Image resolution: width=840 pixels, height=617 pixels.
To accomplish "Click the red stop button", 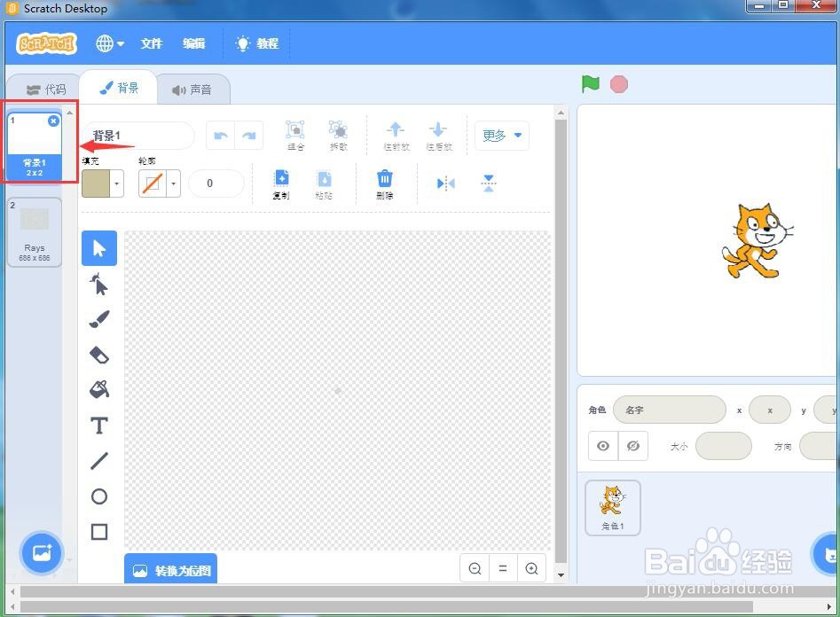I will (x=619, y=84).
